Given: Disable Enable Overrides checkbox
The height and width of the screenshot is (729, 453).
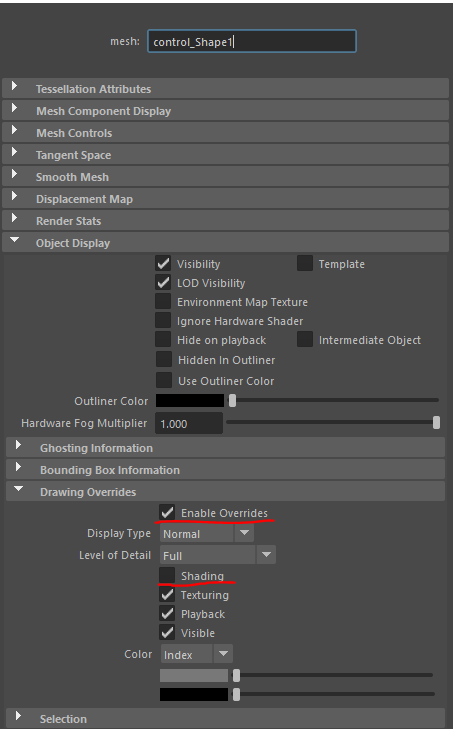Looking at the screenshot, I should [x=167, y=512].
